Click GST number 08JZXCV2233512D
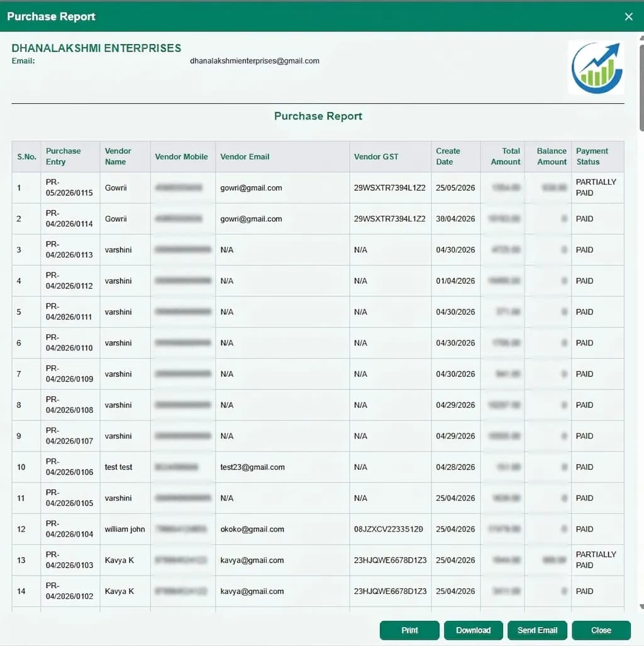The height and width of the screenshot is (646, 644). click(x=388, y=529)
